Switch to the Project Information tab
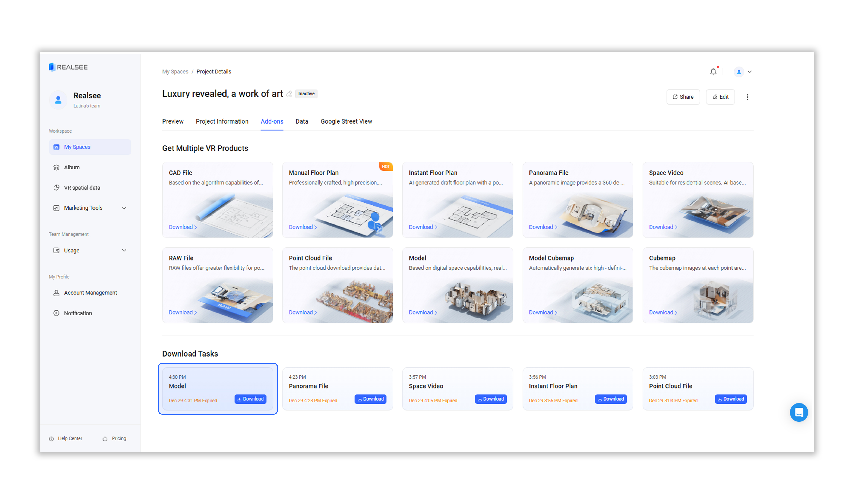 [222, 122]
